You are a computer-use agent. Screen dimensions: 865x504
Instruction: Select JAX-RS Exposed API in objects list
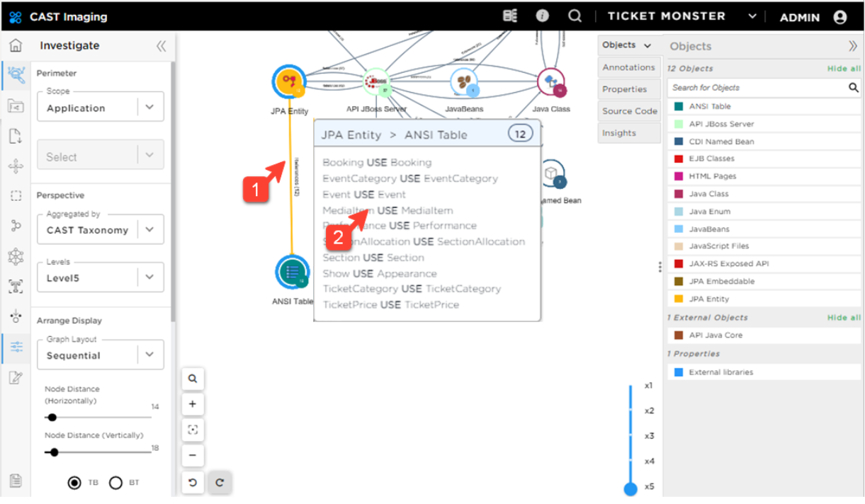(x=765, y=264)
